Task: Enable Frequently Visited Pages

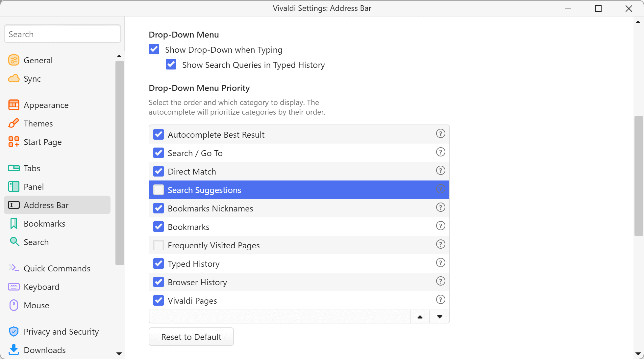Action: click(x=158, y=245)
